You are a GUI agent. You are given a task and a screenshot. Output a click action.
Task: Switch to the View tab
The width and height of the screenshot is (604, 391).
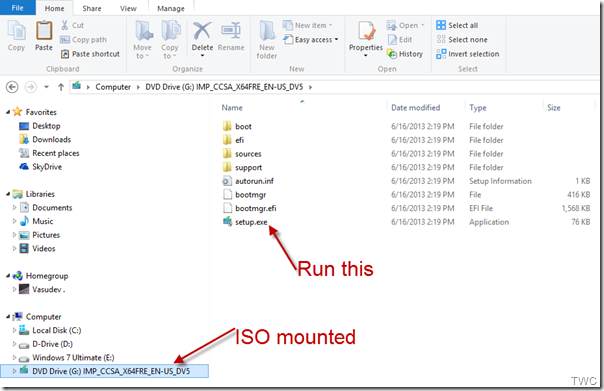tap(128, 8)
